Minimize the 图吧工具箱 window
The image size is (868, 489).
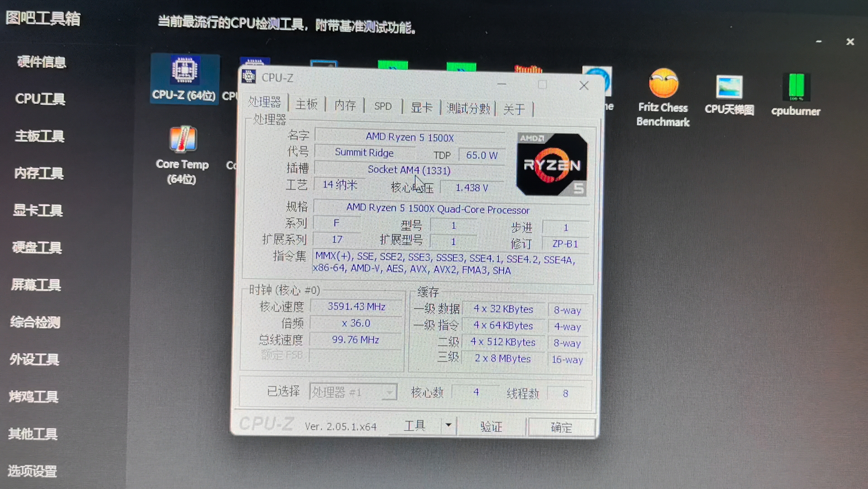pos(819,41)
